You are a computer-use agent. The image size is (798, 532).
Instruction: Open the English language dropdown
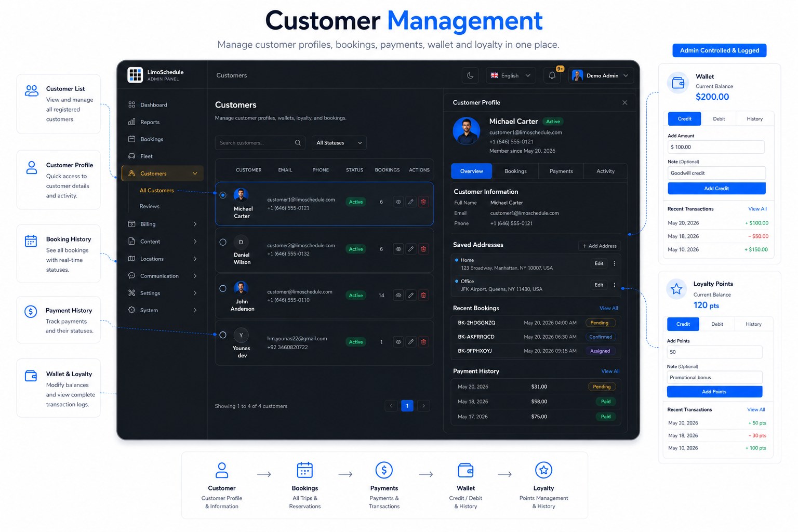[x=511, y=75]
